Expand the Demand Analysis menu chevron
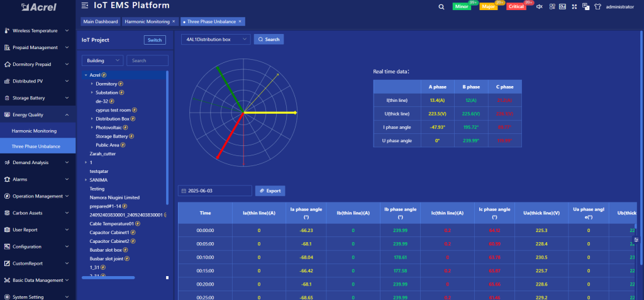Screen dimensions: 644x300 [67, 163]
